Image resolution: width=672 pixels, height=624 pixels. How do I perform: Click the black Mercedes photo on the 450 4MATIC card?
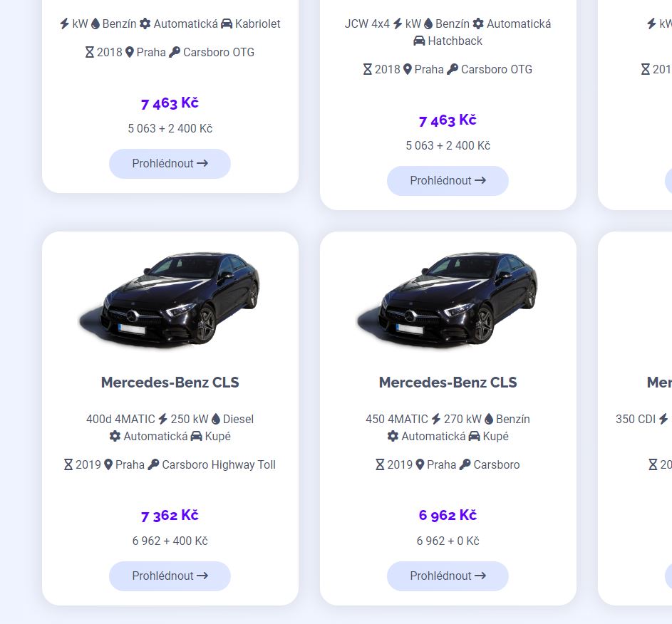click(448, 298)
